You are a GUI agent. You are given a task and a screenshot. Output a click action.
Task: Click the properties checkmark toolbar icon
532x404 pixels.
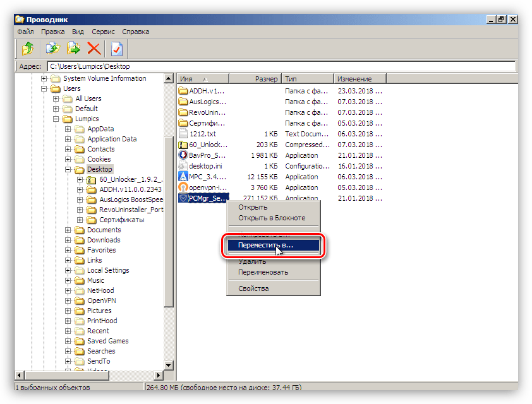coord(117,48)
